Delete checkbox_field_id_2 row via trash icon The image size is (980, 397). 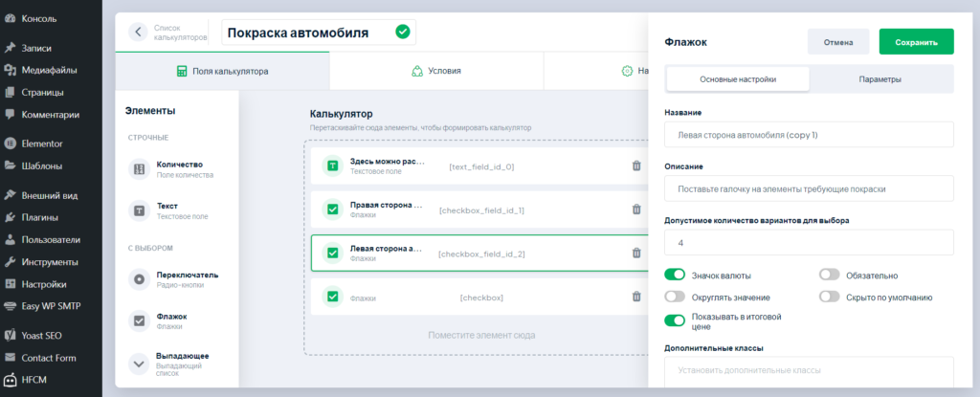(636, 254)
